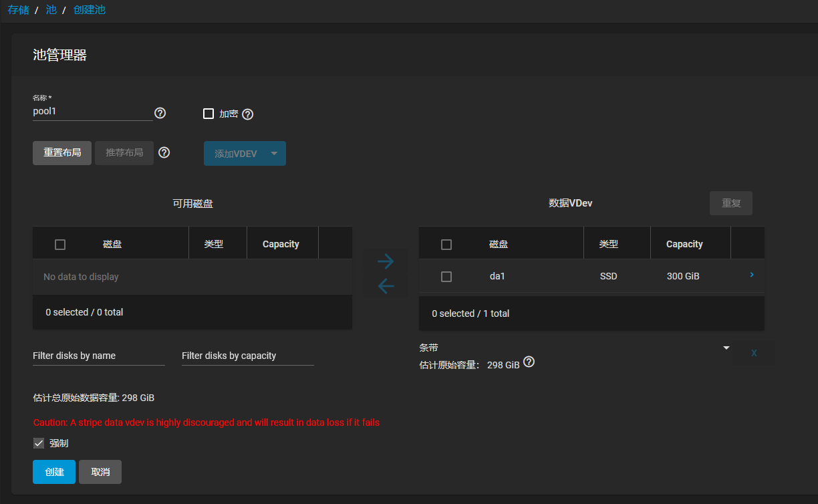
Task: Go to 池 breadcrumb link
Action: 51,10
